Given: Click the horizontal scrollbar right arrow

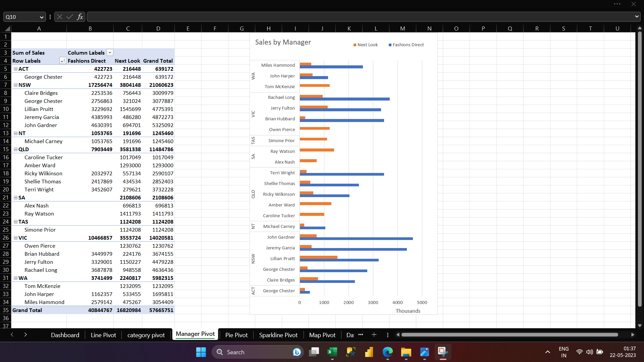Looking at the screenshot, I should (x=633, y=335).
